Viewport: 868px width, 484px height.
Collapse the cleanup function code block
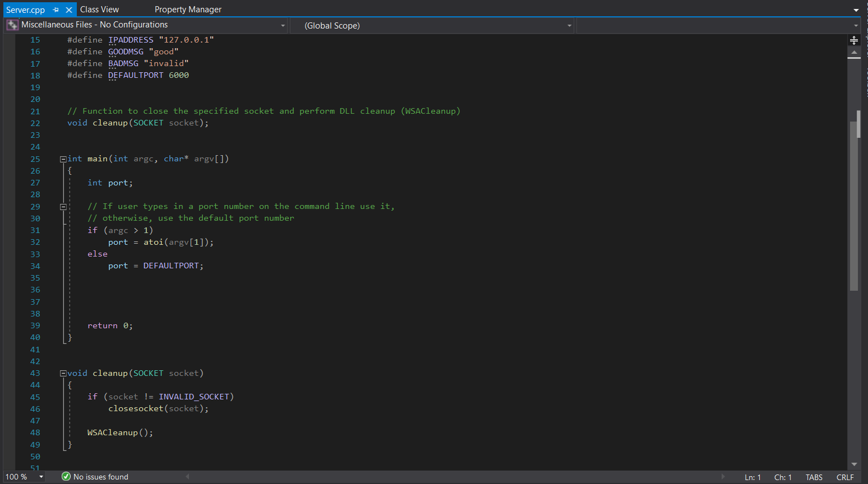tap(63, 373)
